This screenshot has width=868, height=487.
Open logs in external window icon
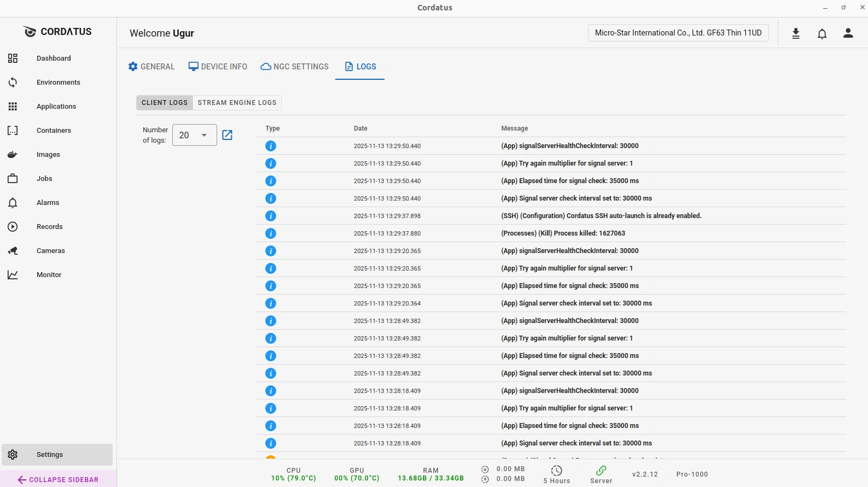[228, 135]
